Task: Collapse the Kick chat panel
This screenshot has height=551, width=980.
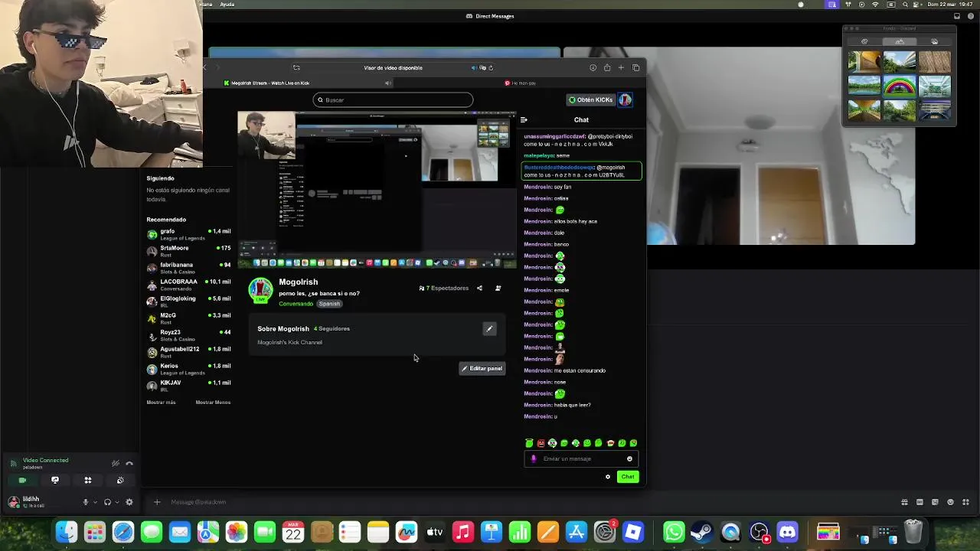Action: pos(524,119)
